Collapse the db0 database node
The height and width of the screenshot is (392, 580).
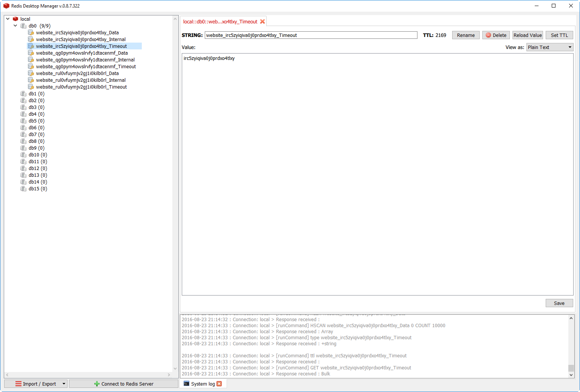point(15,26)
